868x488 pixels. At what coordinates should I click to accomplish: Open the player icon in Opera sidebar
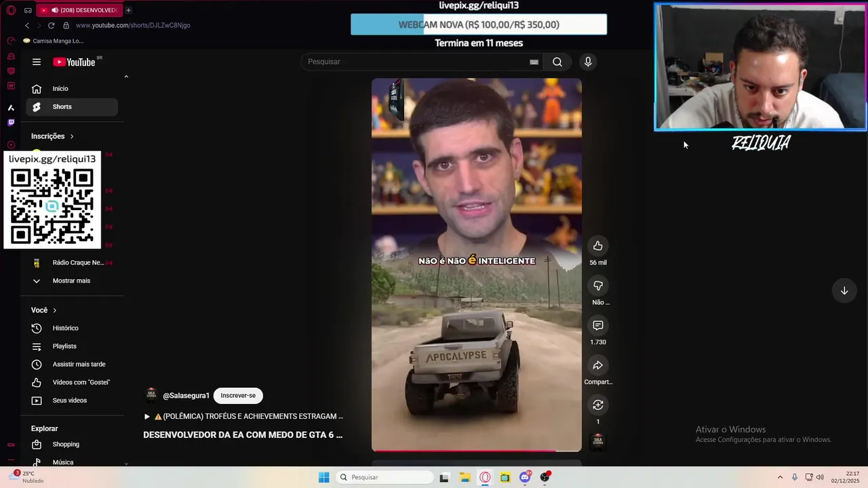[x=11, y=144]
